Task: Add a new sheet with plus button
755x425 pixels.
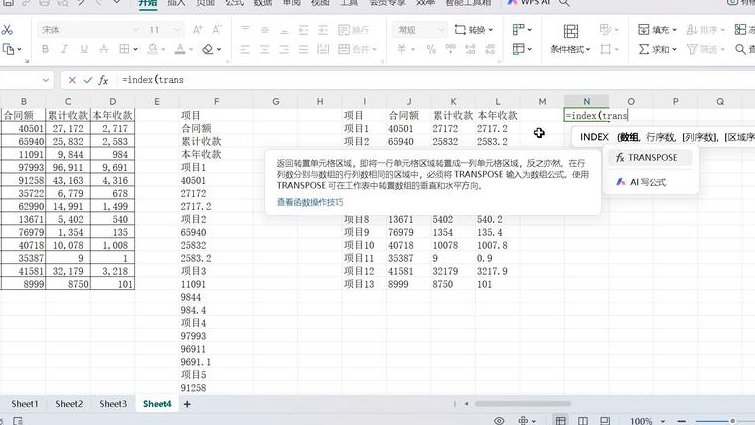Action: (x=187, y=404)
